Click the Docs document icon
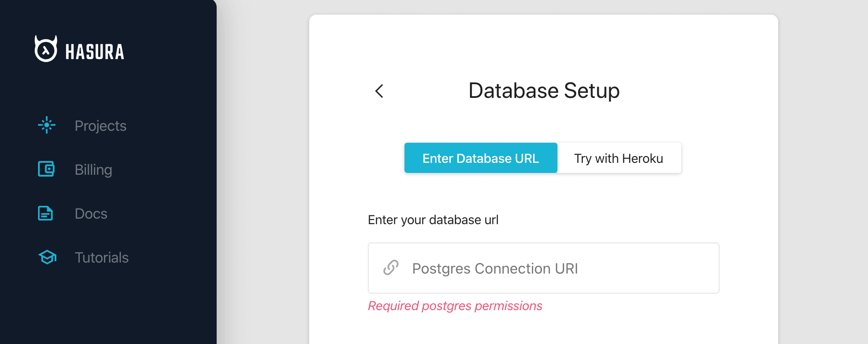868x344 pixels. click(45, 213)
